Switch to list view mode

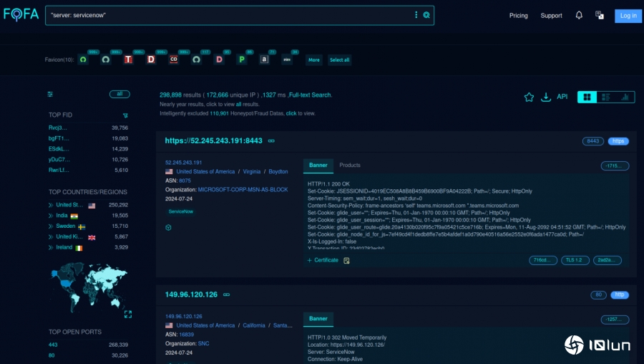coord(605,97)
